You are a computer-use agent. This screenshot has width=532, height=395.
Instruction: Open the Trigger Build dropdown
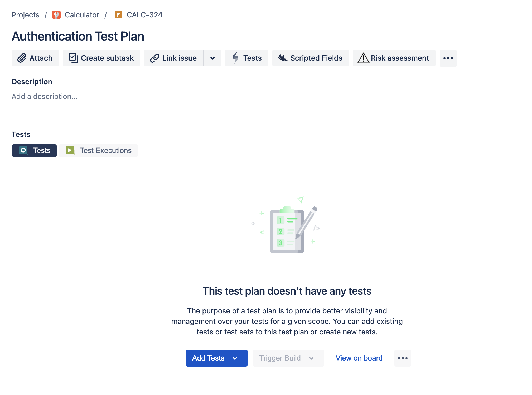[x=288, y=358]
